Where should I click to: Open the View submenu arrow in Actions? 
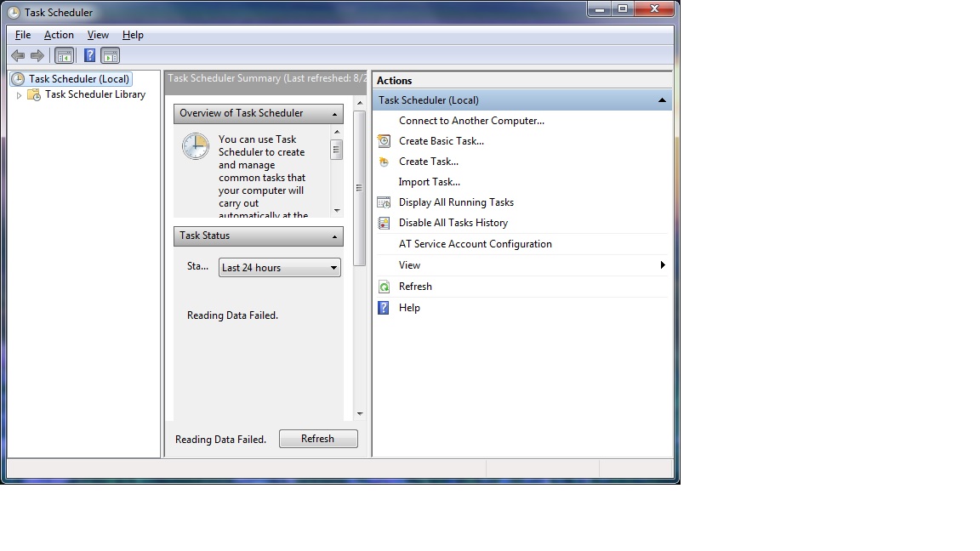tap(663, 265)
